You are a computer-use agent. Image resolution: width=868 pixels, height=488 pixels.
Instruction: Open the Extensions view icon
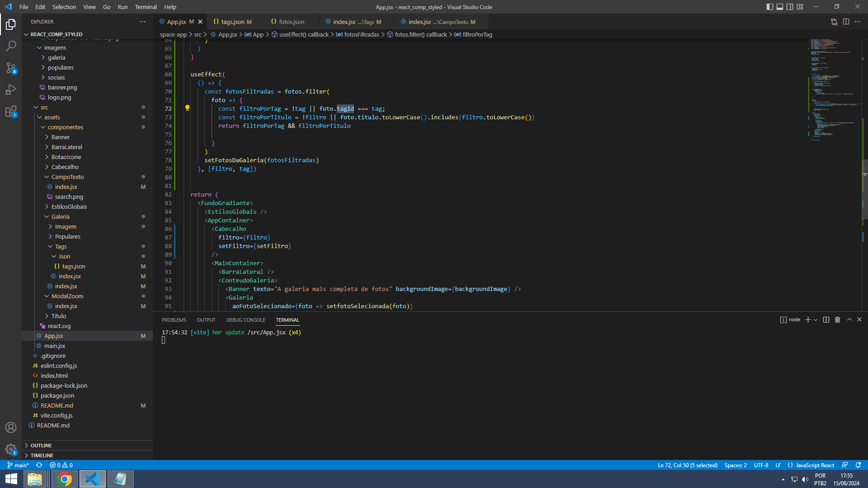pyautogui.click(x=11, y=111)
